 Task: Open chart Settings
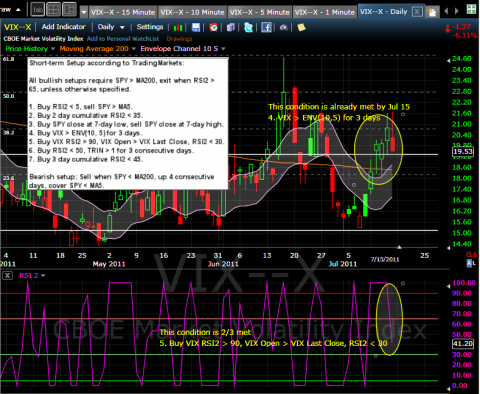(150, 27)
